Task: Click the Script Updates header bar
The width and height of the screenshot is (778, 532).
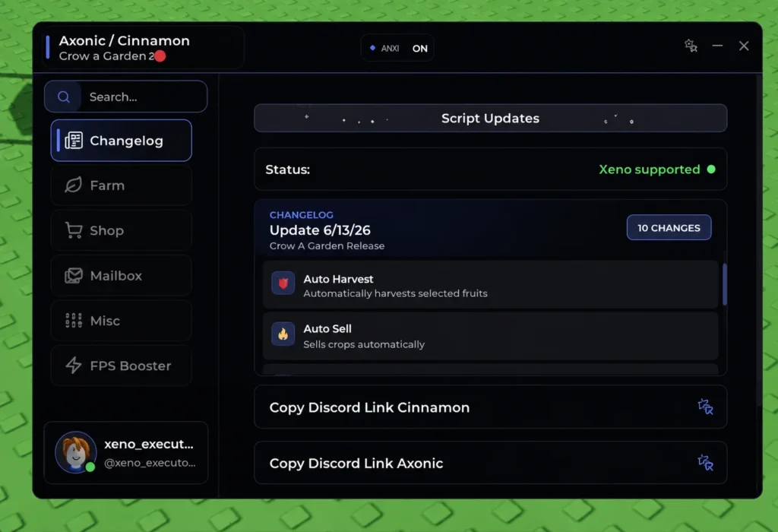Action: [x=490, y=118]
